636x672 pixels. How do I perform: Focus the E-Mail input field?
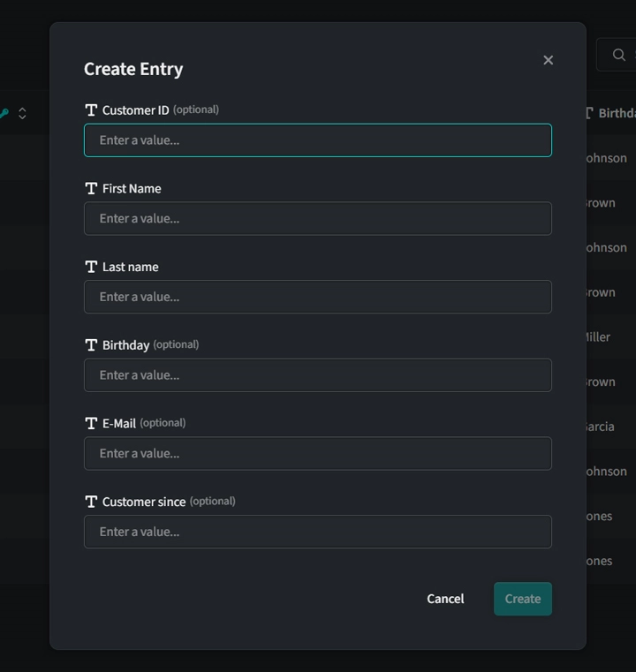(318, 453)
